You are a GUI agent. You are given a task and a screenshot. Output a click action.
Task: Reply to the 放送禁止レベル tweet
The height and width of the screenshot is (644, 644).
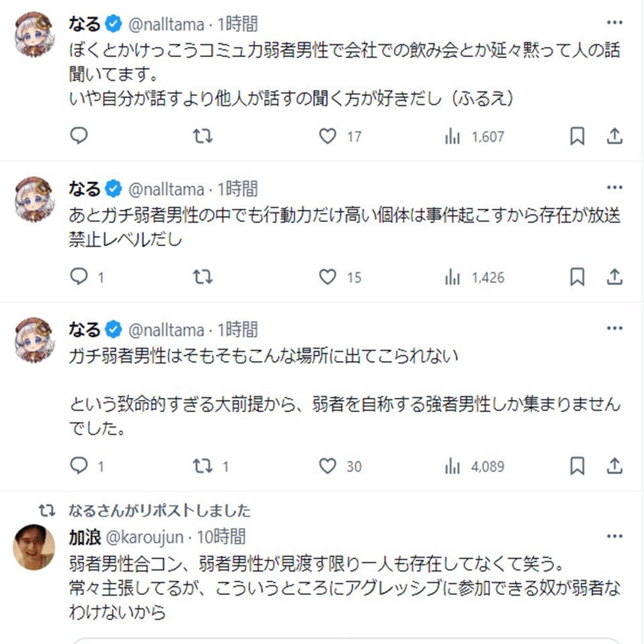pos(79,277)
